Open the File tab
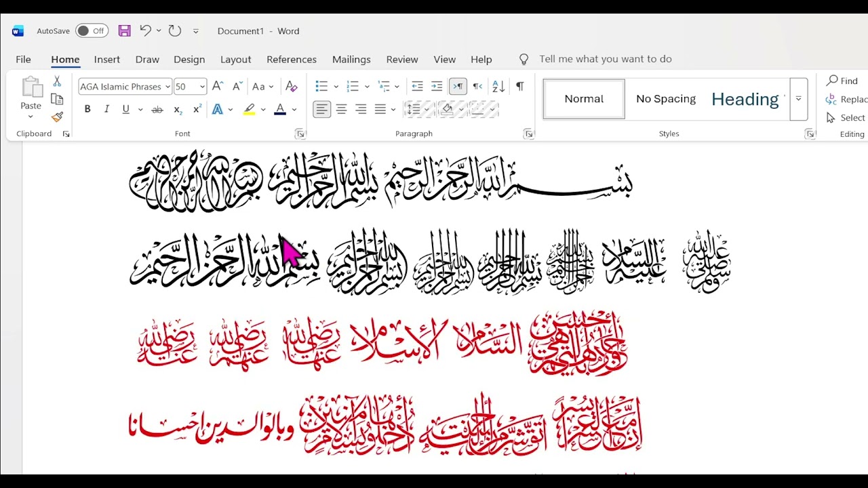868x488 pixels. (x=23, y=59)
